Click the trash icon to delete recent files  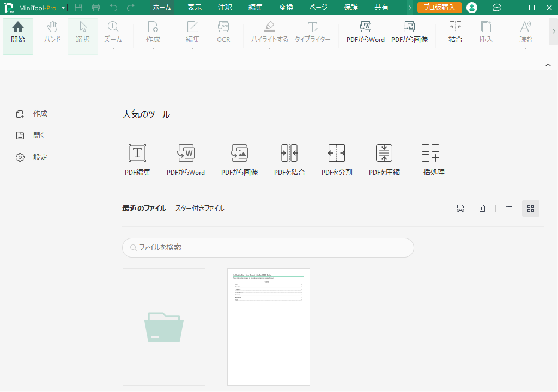click(x=482, y=209)
